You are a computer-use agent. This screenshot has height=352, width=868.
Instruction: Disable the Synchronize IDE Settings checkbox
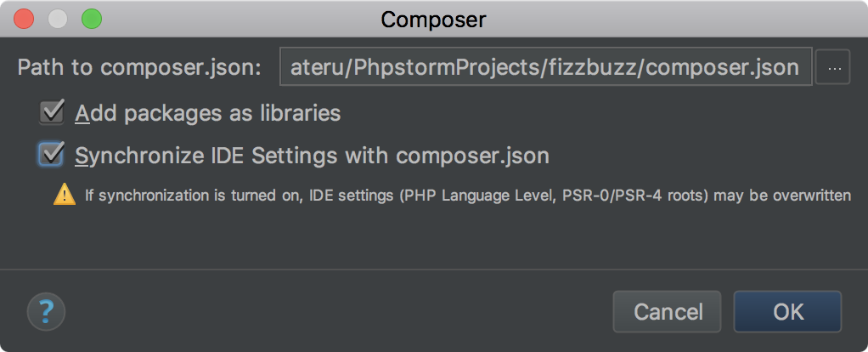53,155
